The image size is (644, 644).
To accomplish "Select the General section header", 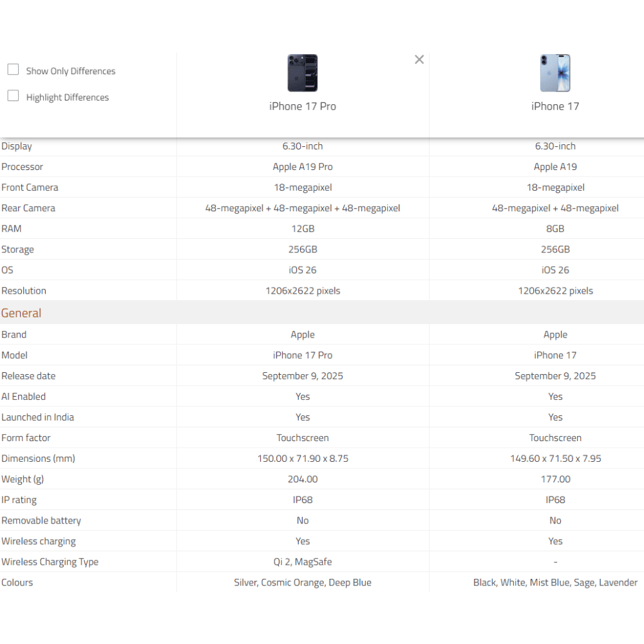I will [x=21, y=312].
